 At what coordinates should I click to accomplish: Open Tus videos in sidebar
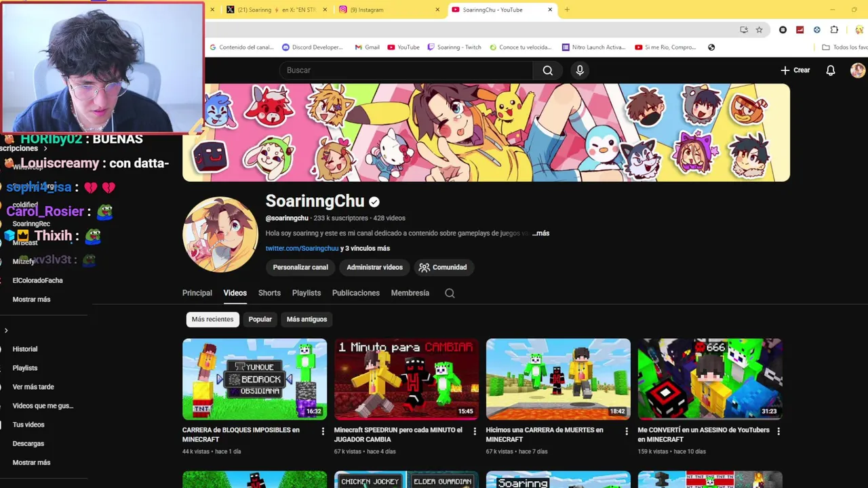tap(28, 425)
